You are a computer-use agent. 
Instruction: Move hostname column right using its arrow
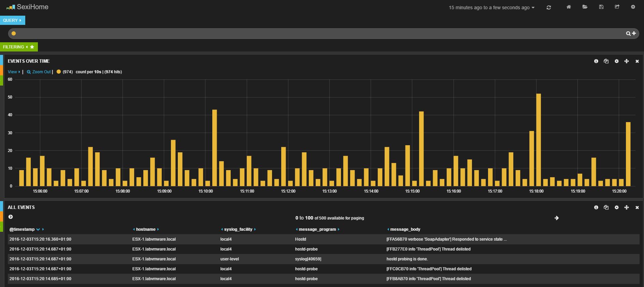click(158, 229)
